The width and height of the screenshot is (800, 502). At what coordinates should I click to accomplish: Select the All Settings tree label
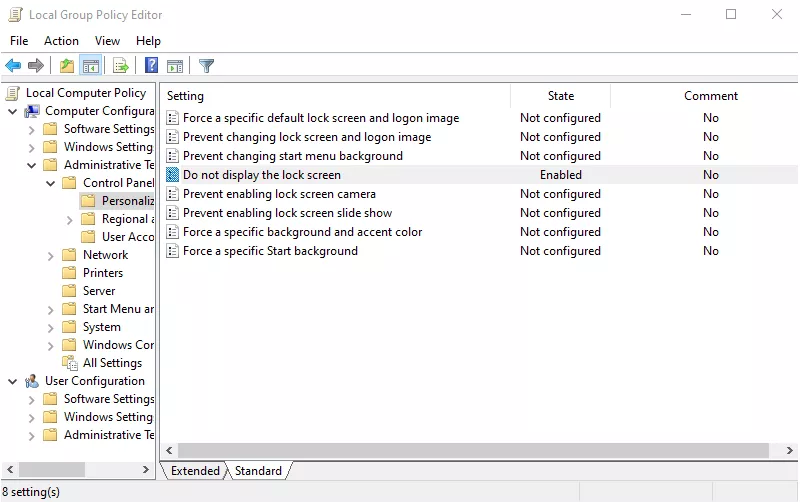(x=112, y=363)
